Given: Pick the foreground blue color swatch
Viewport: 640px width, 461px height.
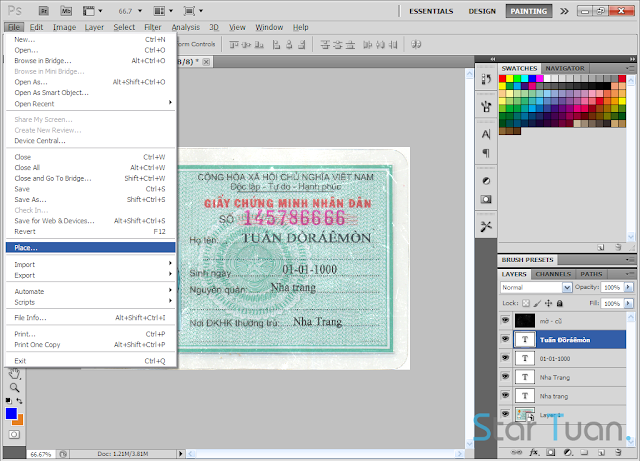Looking at the screenshot, I should click(11, 413).
